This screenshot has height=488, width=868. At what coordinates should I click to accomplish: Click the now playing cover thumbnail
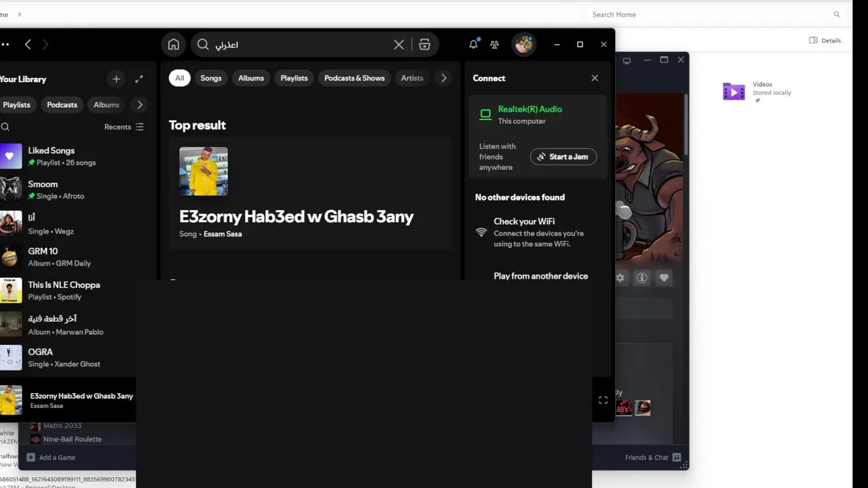(x=11, y=400)
